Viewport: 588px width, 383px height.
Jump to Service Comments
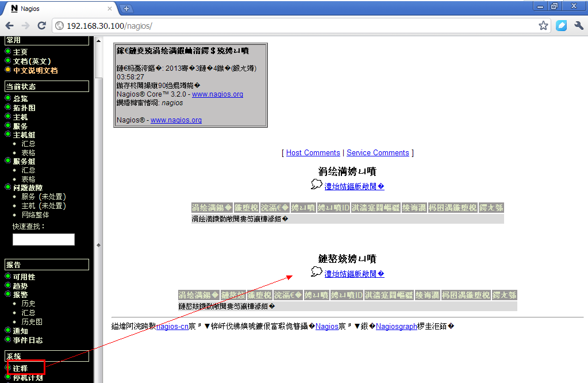(x=378, y=152)
